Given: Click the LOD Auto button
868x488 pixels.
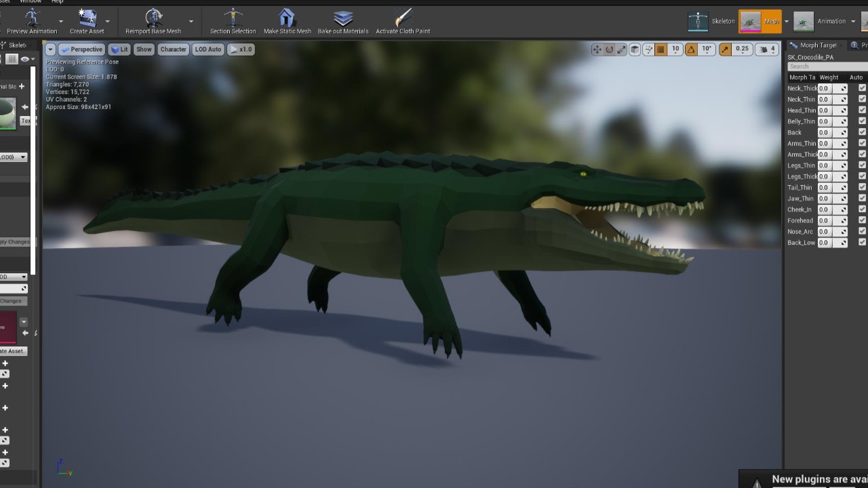Looking at the screenshot, I should tap(208, 49).
